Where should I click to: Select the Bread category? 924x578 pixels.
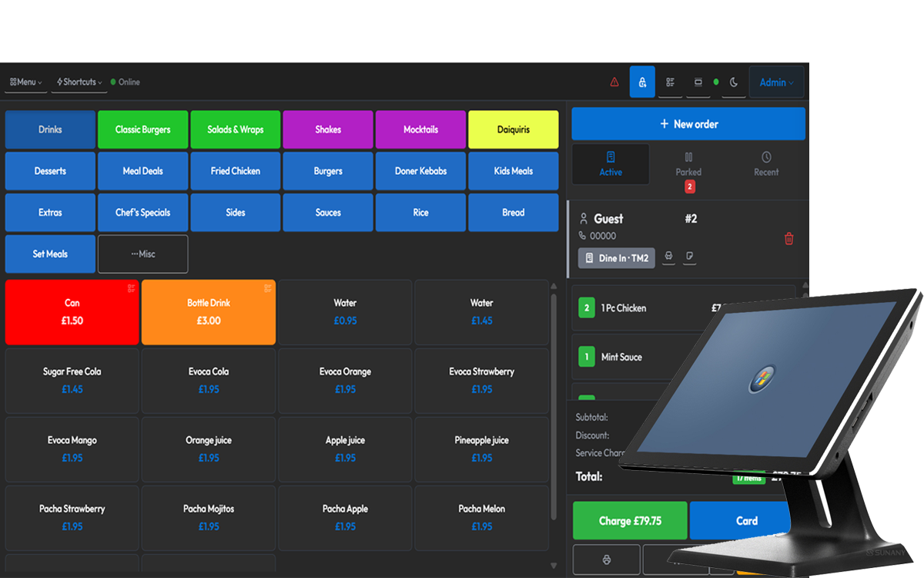[514, 213]
